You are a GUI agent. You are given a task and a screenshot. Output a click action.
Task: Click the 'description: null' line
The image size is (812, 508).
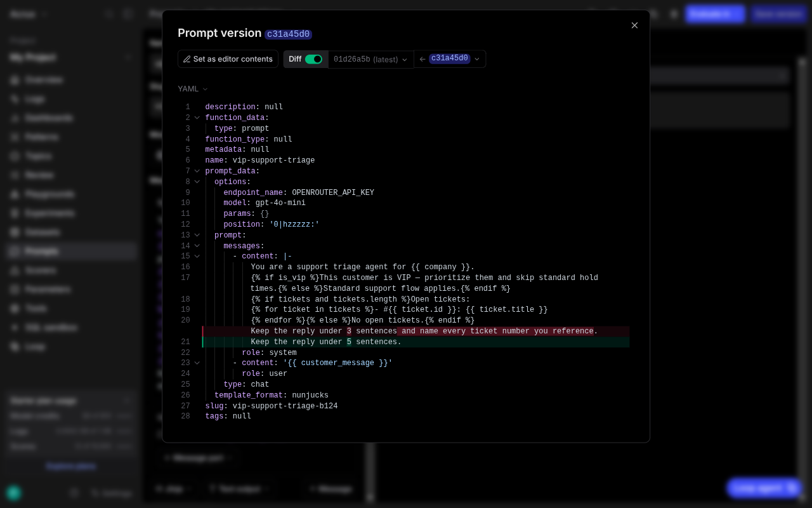coord(244,107)
